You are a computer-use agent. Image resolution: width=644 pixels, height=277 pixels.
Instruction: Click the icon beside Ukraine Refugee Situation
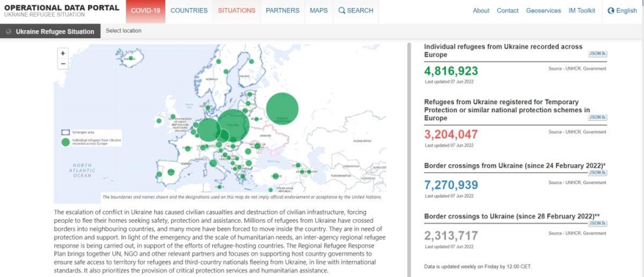(x=9, y=31)
